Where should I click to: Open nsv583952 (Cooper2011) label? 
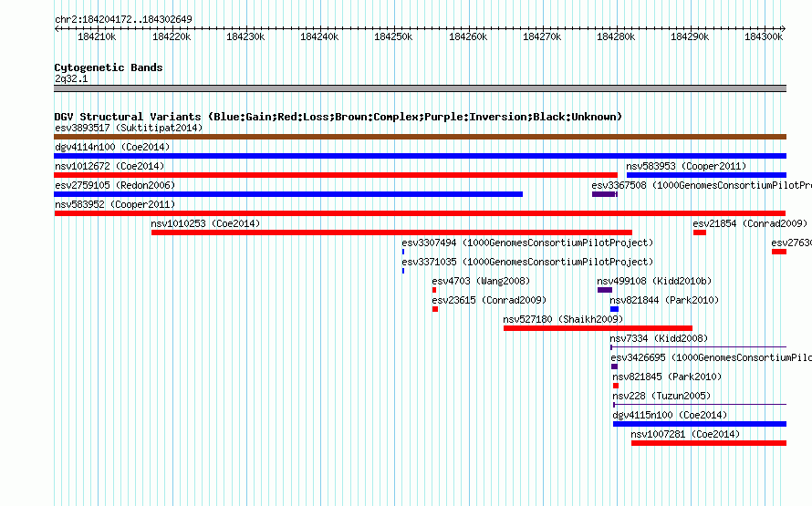pyautogui.click(x=115, y=204)
